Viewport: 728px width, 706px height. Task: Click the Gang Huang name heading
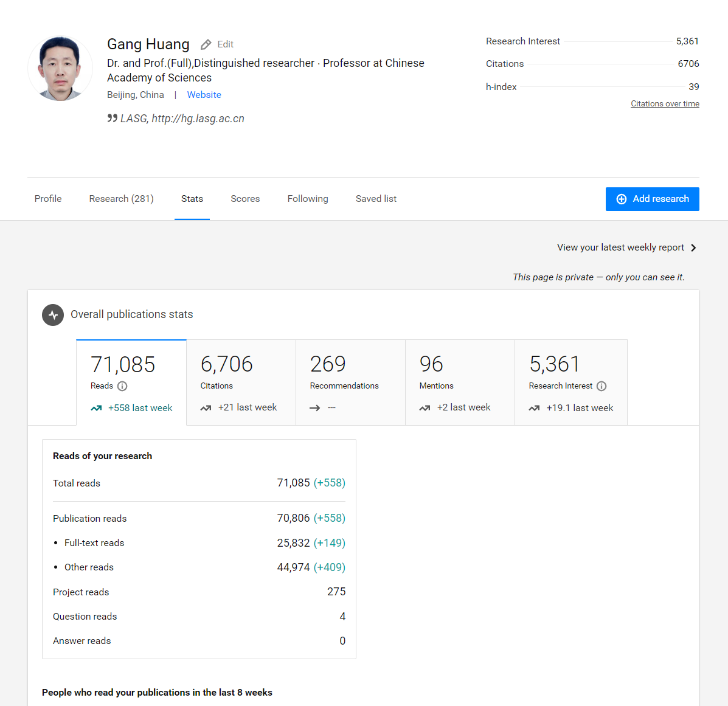(x=148, y=44)
